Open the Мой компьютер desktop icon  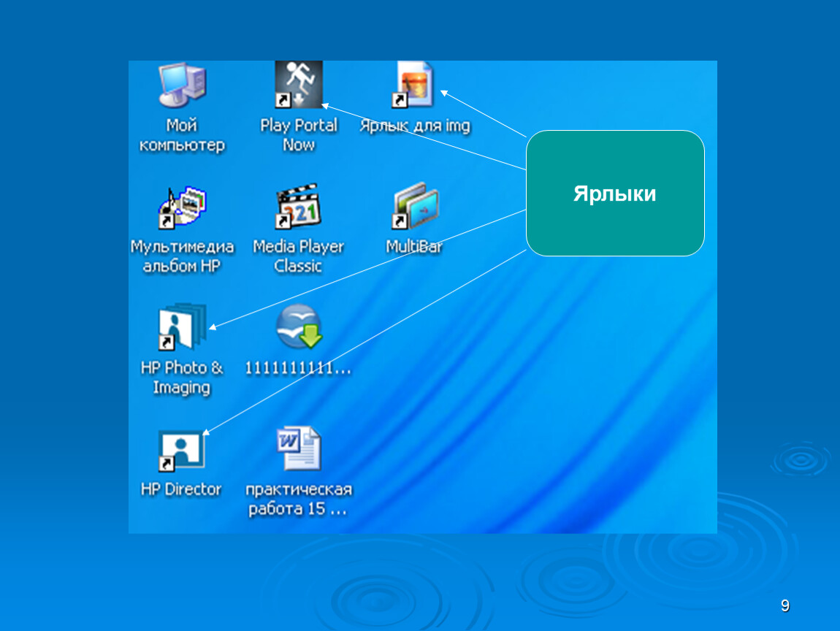[182, 85]
